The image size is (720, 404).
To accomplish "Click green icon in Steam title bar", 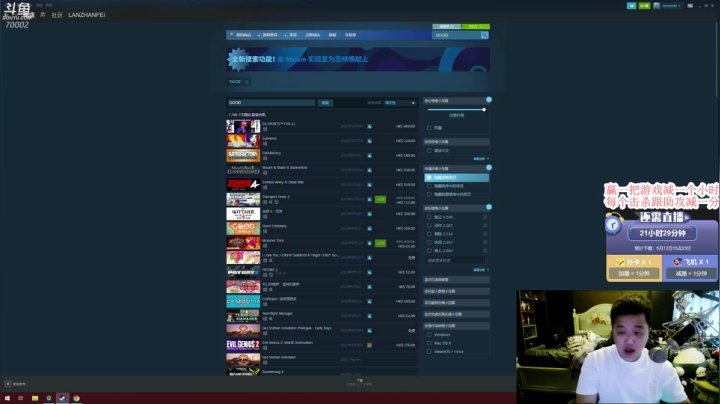I will 644,6.
